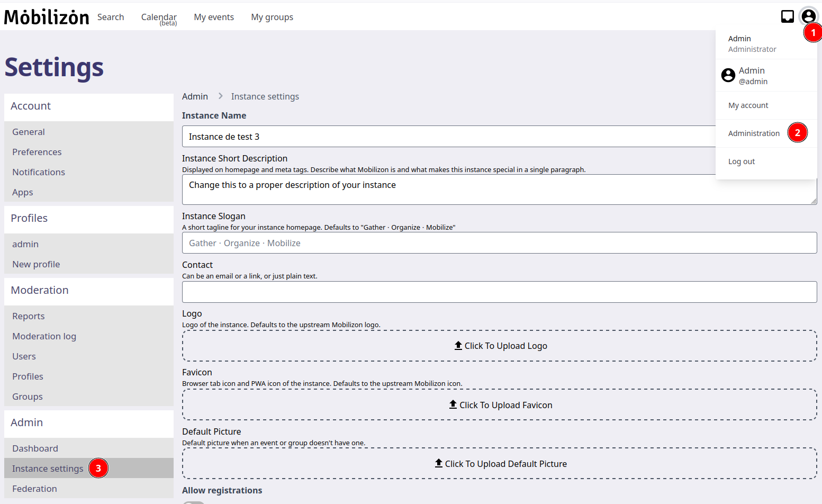822x504 pixels.
Task: Click Instance settings breadcrumb
Action: (x=265, y=96)
